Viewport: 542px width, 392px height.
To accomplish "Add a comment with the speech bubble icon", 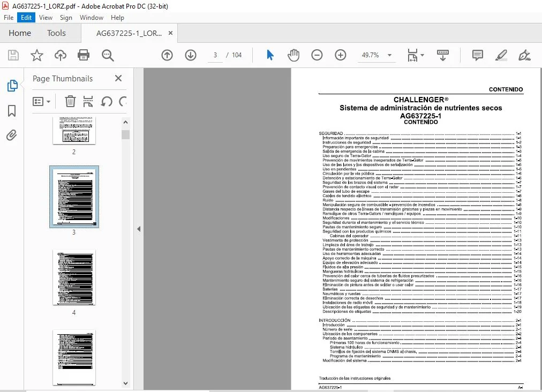I will click(477, 55).
